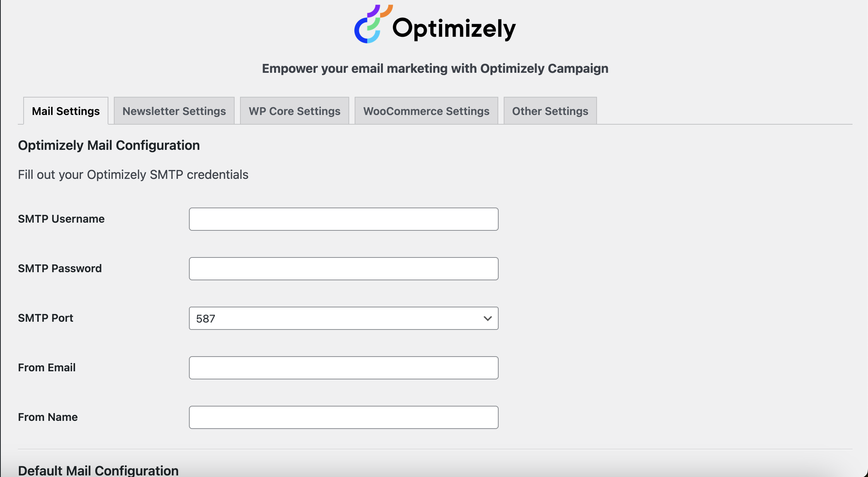Select the From Email input box

(344, 368)
